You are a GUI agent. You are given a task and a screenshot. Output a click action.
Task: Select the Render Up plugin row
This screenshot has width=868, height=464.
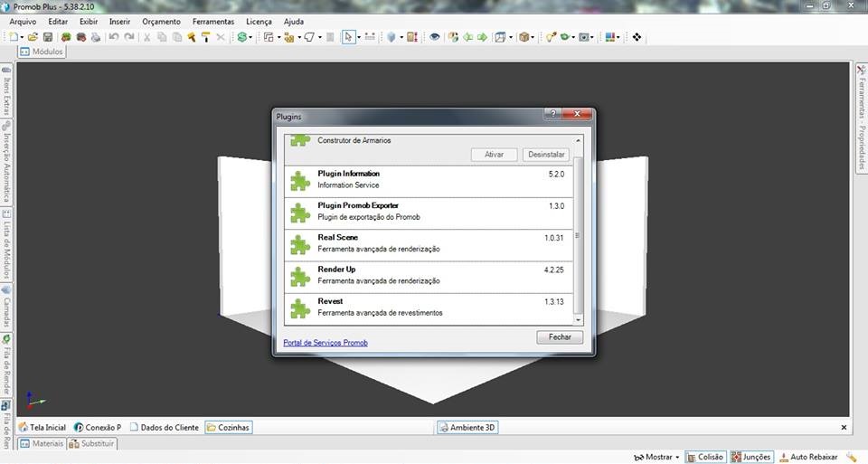click(x=429, y=278)
